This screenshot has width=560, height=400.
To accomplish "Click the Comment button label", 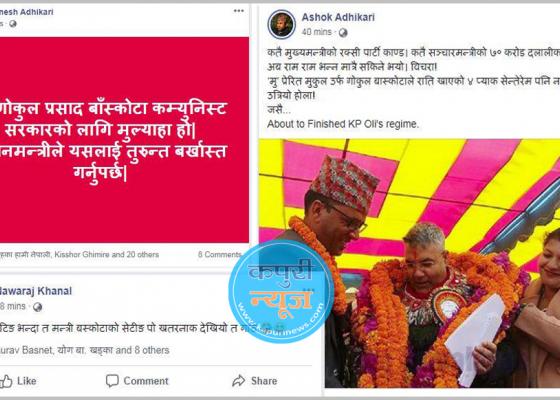I will [146, 381].
